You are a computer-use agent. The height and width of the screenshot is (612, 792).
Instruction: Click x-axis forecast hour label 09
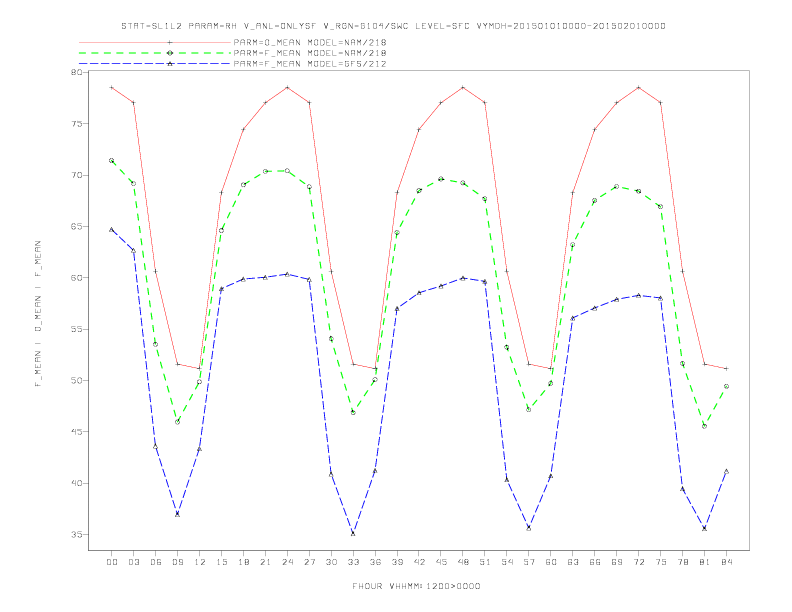[178, 562]
